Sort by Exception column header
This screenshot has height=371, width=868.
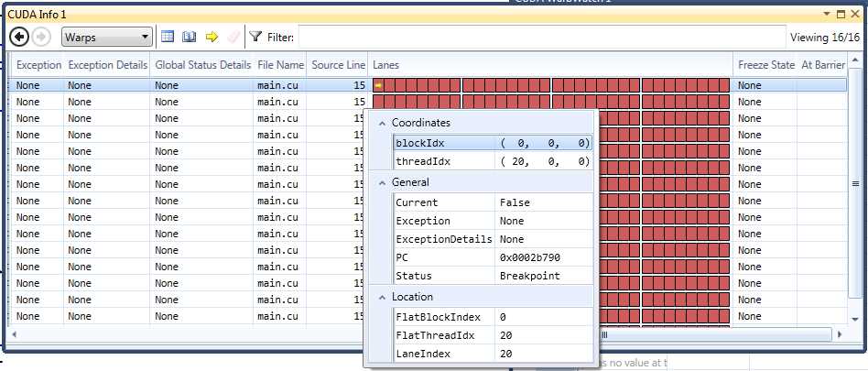38,65
